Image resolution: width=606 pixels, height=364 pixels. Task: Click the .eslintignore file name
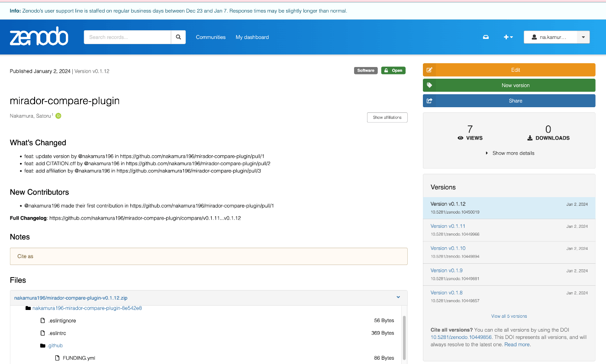coord(62,321)
